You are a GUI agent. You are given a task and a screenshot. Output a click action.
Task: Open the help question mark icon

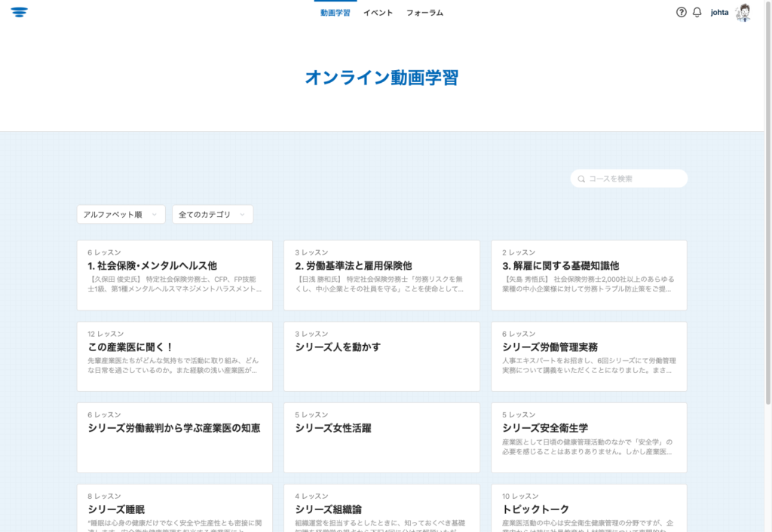pyautogui.click(x=682, y=12)
